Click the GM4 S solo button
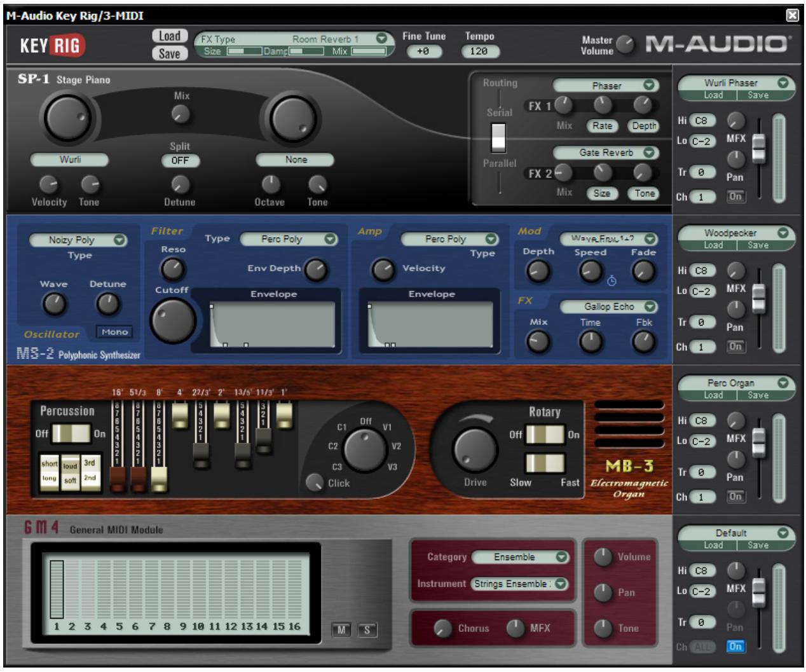 pos(367,629)
